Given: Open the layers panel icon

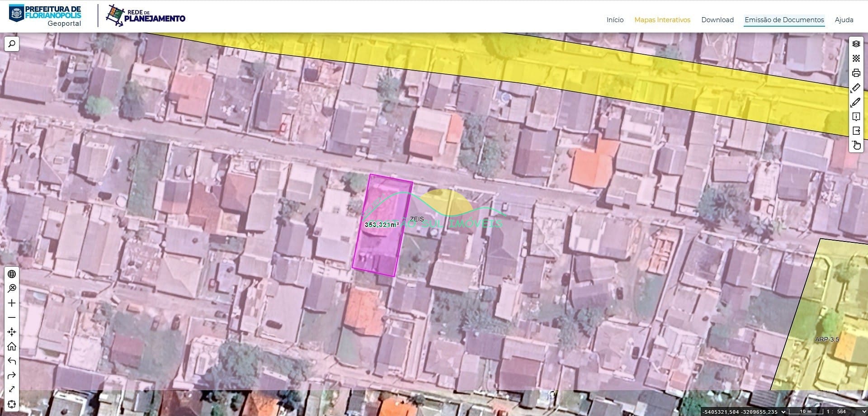Looking at the screenshot, I should [856, 44].
